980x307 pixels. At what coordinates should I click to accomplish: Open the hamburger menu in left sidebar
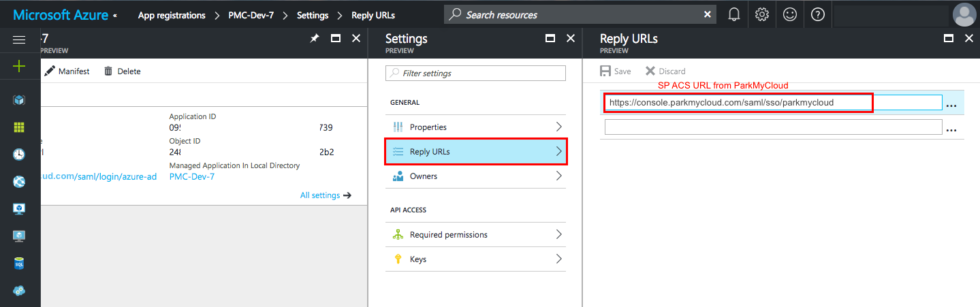click(x=19, y=40)
